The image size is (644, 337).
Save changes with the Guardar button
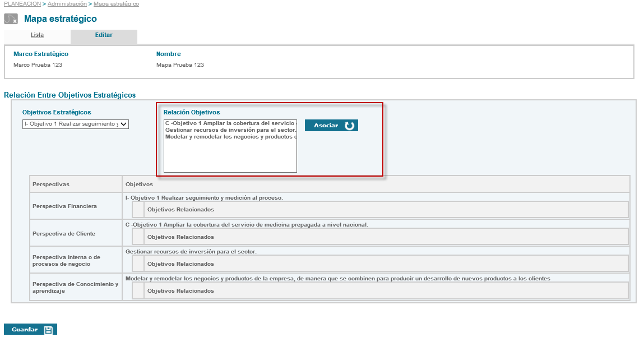coord(30,330)
